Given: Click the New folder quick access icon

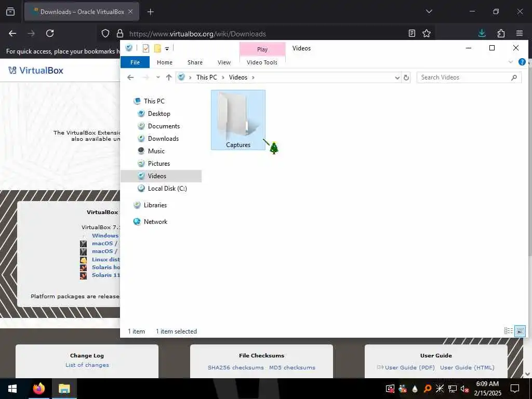Looking at the screenshot, I should pyautogui.click(x=157, y=48).
